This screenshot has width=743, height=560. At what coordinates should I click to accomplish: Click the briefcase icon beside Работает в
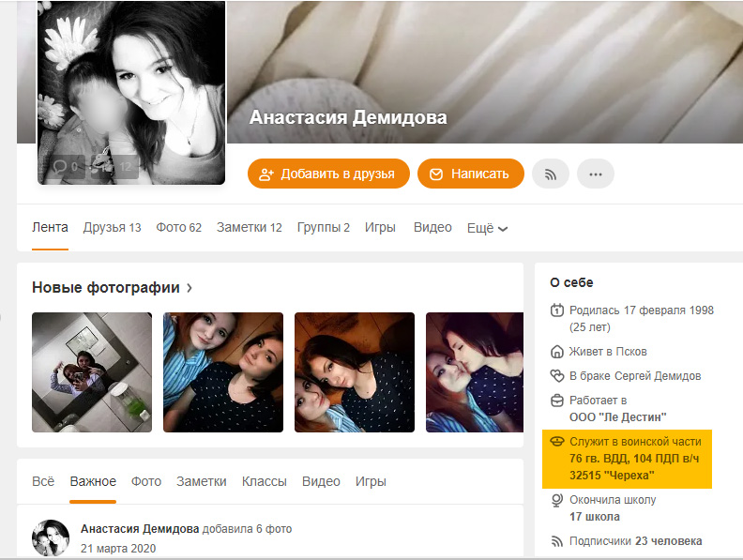[556, 401]
